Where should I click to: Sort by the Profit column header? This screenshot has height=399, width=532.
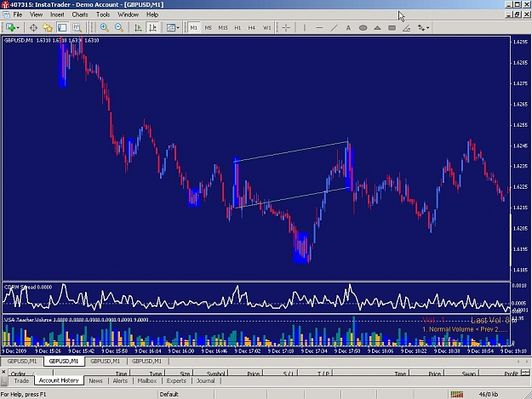(500, 373)
